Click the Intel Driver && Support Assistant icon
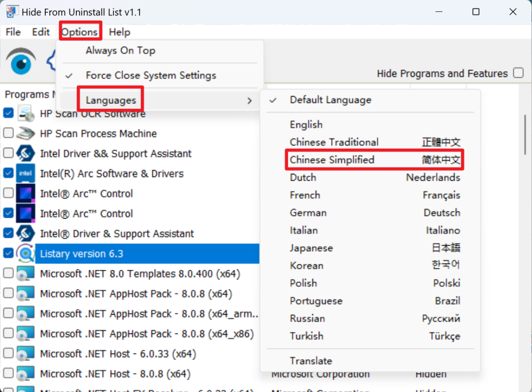 tap(26, 154)
